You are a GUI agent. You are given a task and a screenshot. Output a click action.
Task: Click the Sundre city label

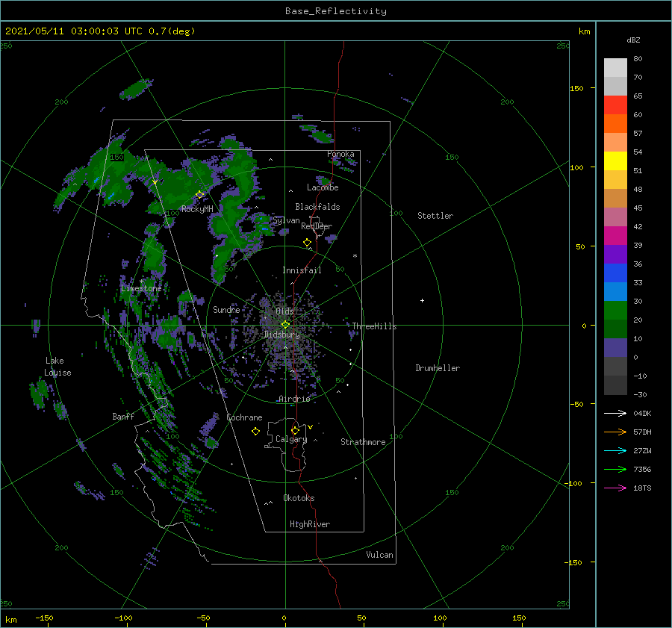click(x=226, y=309)
